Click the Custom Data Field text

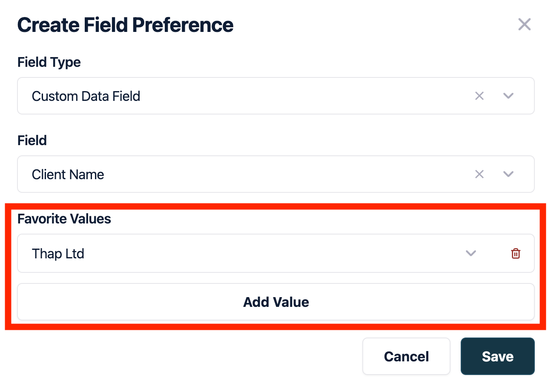pos(86,96)
